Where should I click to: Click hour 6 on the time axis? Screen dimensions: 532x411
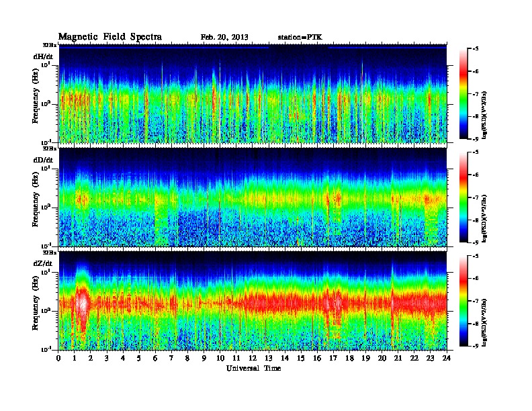tap(155, 359)
